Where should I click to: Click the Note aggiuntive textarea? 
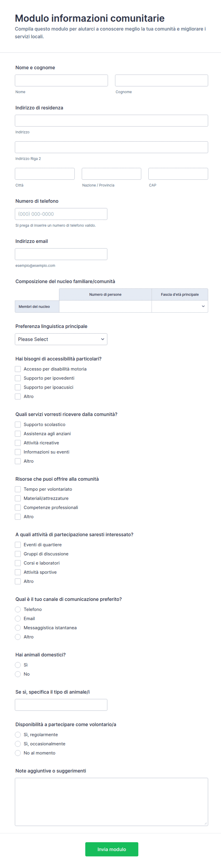pyautogui.click(x=111, y=802)
